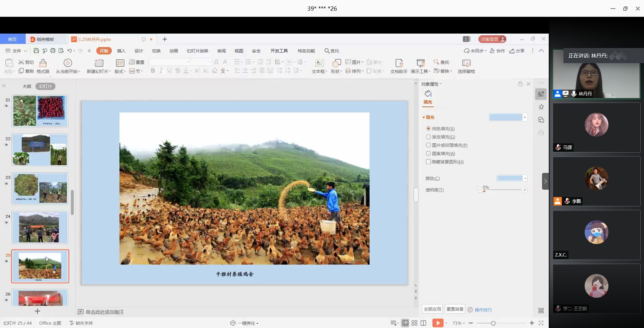The image size is (644, 328).
Task: Open the 插入 ribbon tab
Action: 121,51
